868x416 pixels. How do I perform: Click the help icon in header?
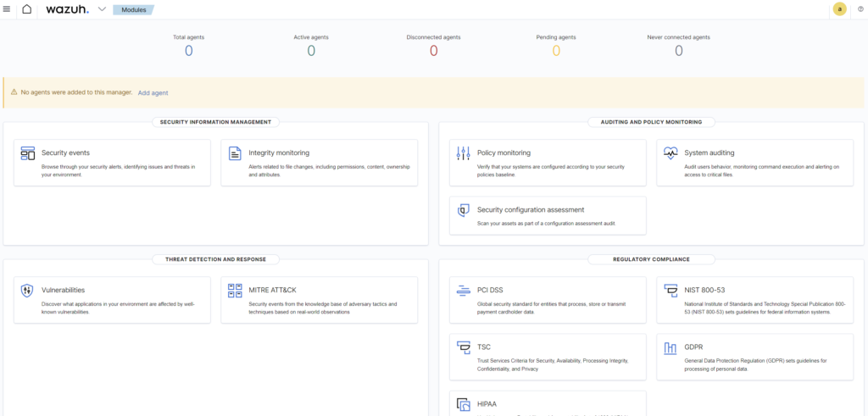pos(860,9)
